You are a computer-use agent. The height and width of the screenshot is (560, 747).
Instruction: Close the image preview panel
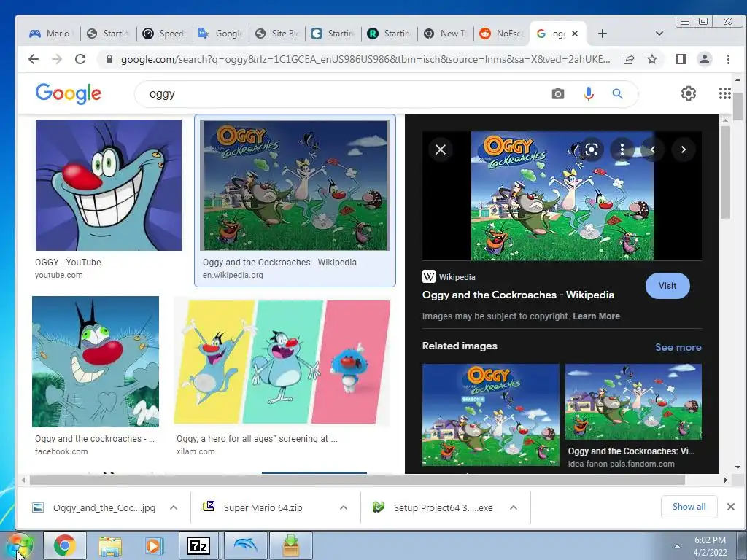coord(441,149)
